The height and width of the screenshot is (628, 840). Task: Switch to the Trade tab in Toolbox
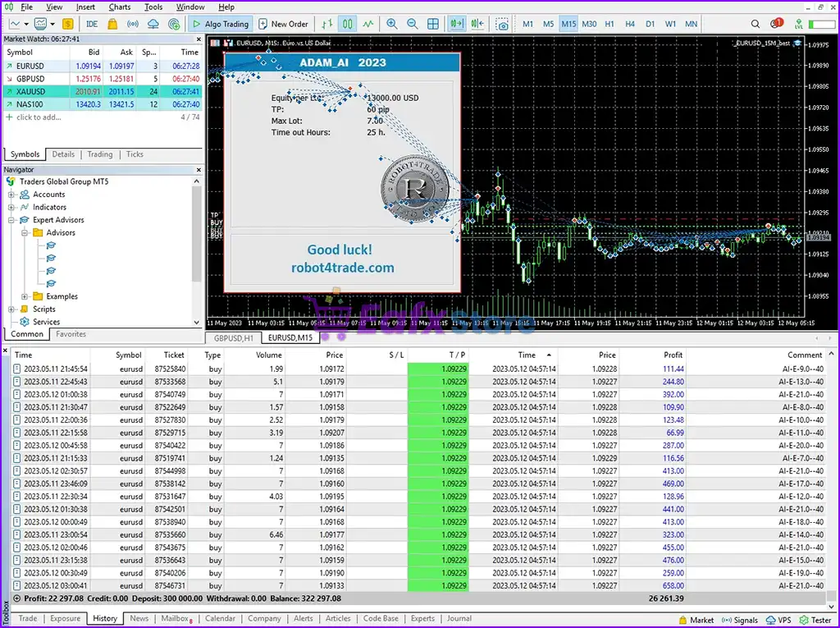[x=28, y=618]
